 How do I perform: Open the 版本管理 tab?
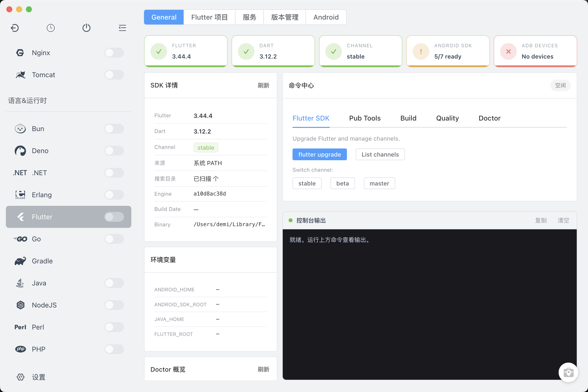(x=285, y=17)
